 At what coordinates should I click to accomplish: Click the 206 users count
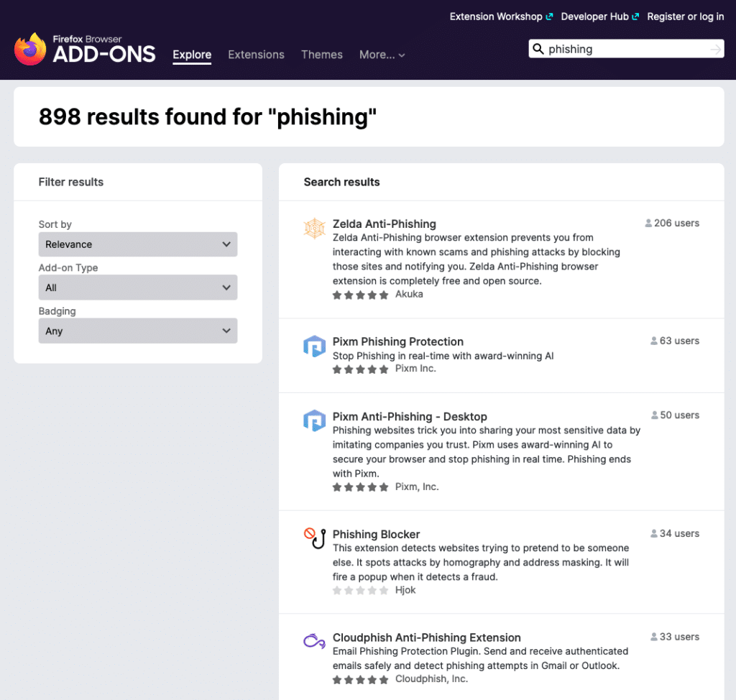[x=676, y=223]
